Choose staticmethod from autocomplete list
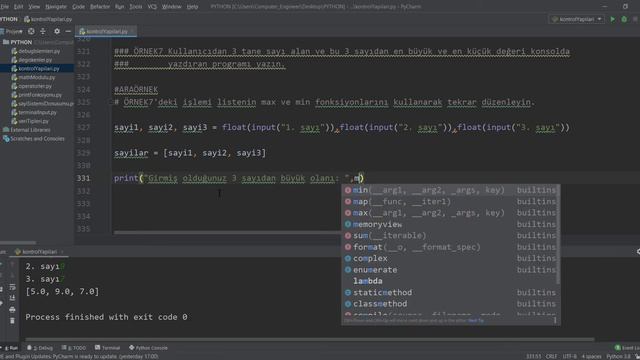Image resolution: width=640 pixels, height=360 pixels. pyautogui.click(x=450, y=293)
